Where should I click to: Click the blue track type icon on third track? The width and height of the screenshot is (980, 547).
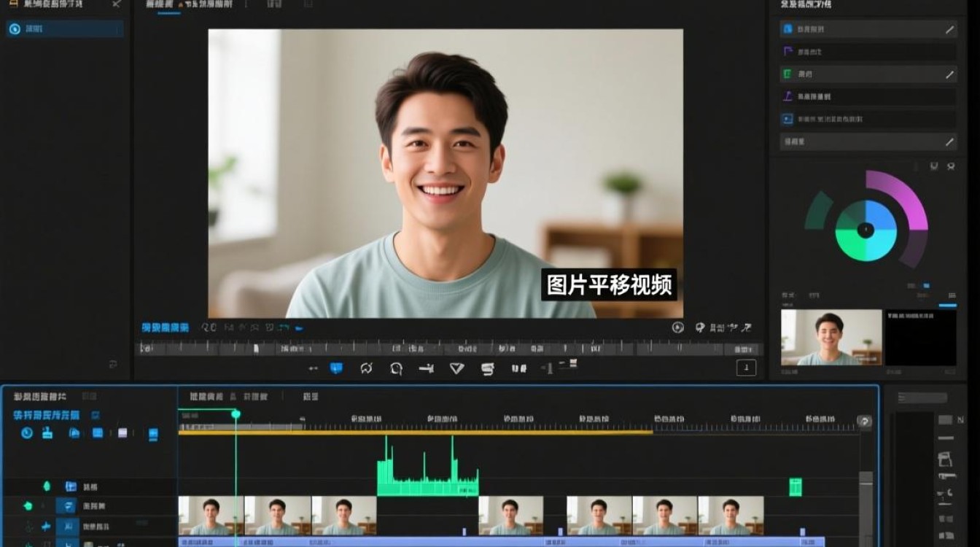(68, 526)
